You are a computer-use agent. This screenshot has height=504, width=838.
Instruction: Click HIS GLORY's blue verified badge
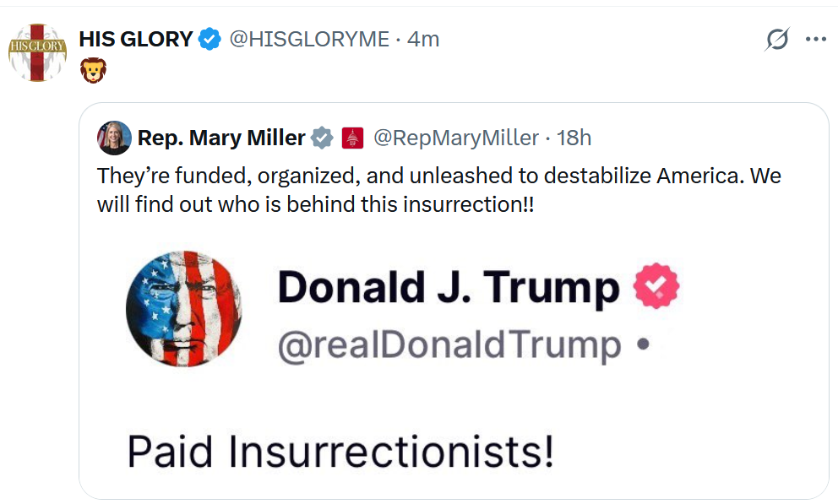(x=209, y=39)
